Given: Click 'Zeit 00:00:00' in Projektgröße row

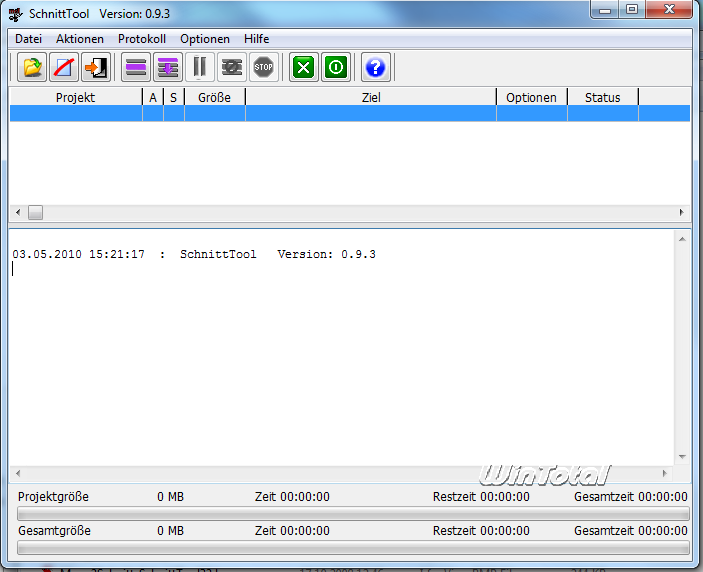Looking at the screenshot, I should pos(292,497).
